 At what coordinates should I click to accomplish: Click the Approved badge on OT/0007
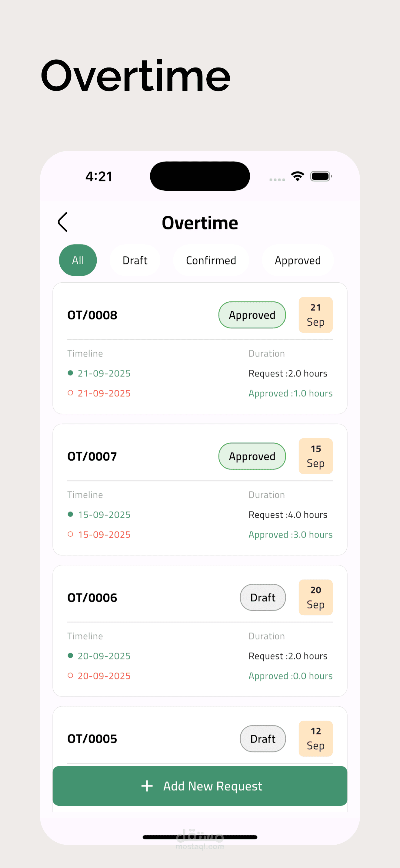point(252,456)
